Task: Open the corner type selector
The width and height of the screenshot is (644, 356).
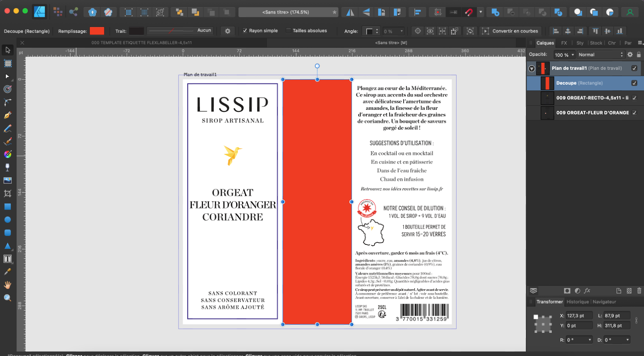Action: tap(372, 31)
